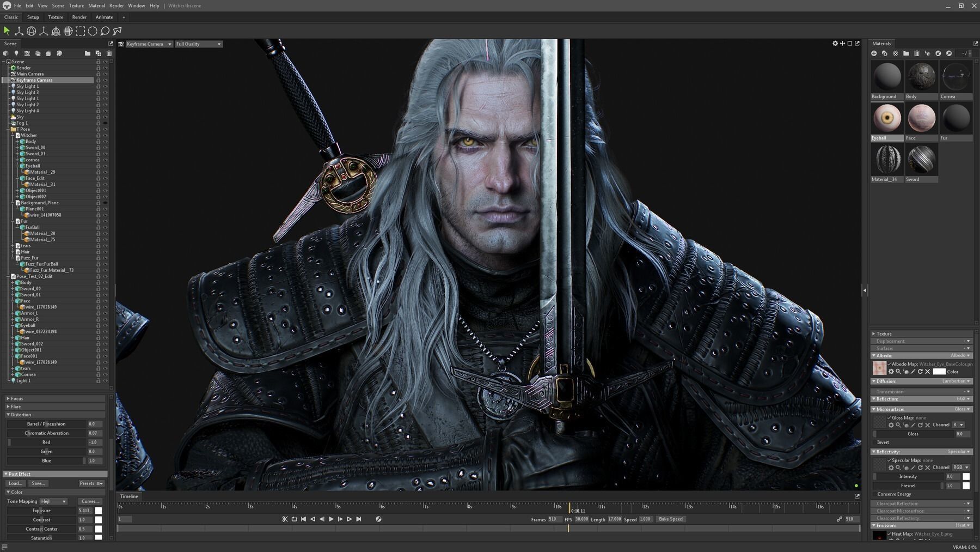Toggle visibility of the Fog 1 object
980x552 pixels.
[105, 123]
